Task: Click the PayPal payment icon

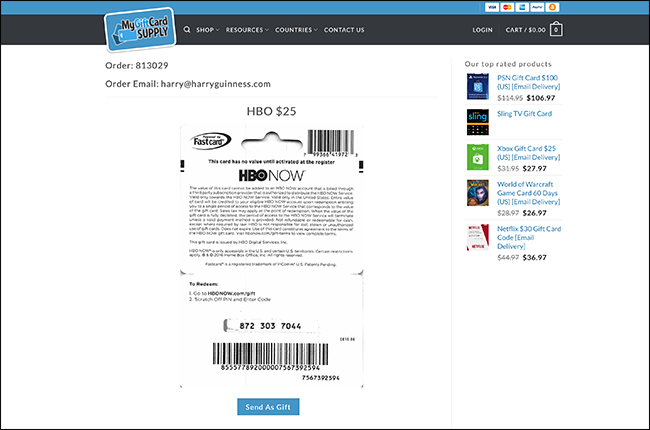Action: pyautogui.click(x=537, y=7)
